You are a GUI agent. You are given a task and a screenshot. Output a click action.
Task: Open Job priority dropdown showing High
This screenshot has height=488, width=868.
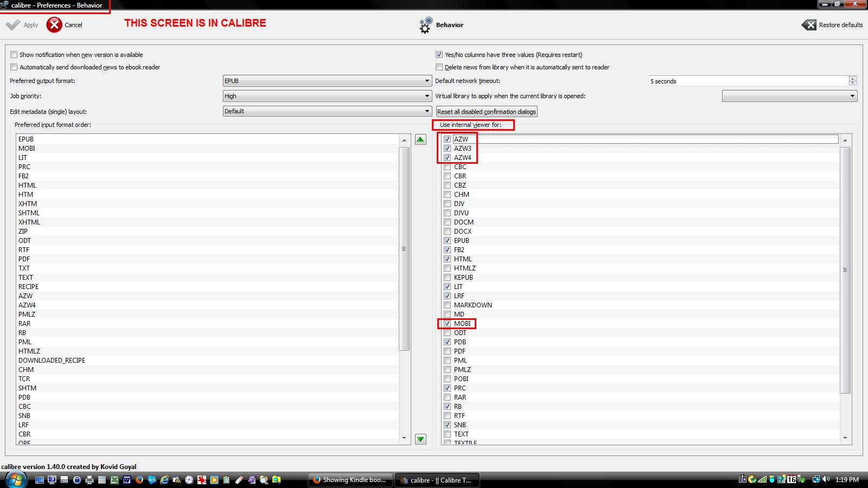coord(327,96)
